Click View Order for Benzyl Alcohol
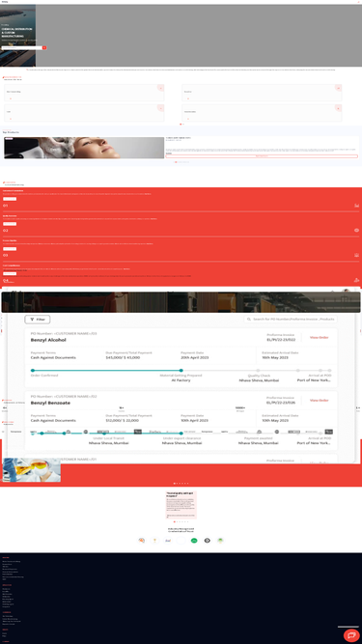This screenshot has height=644, width=362. point(319,337)
